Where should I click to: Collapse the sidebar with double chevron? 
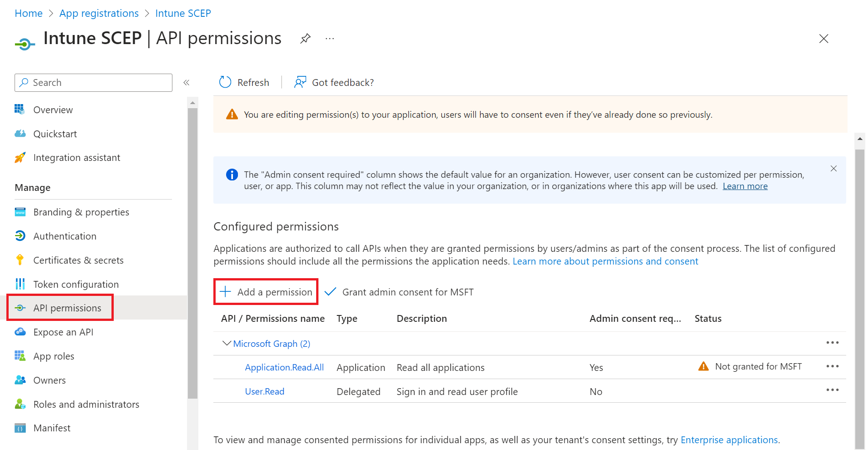click(186, 82)
